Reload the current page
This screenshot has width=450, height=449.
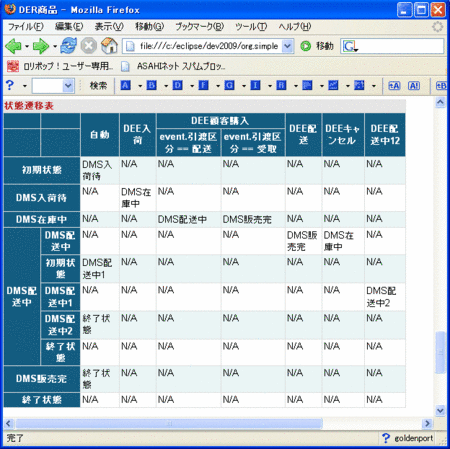coord(69,46)
